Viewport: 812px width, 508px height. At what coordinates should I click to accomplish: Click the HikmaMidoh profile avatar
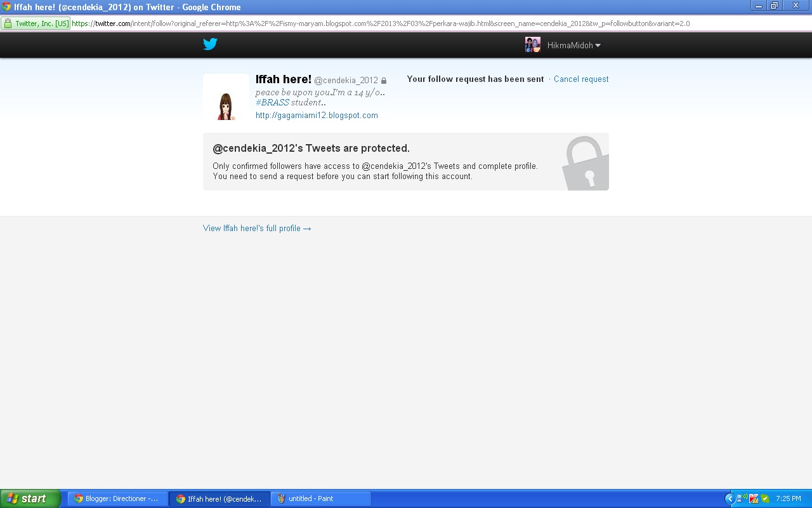pos(533,44)
